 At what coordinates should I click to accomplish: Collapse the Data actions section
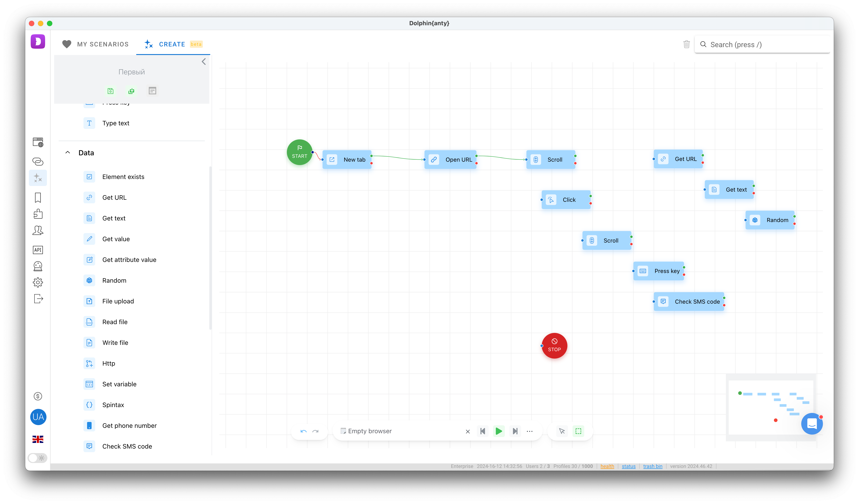[67, 152]
